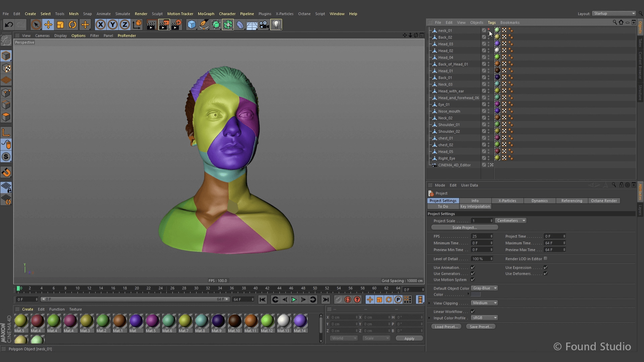Select the Move tool in top toolbar

(x=48, y=24)
